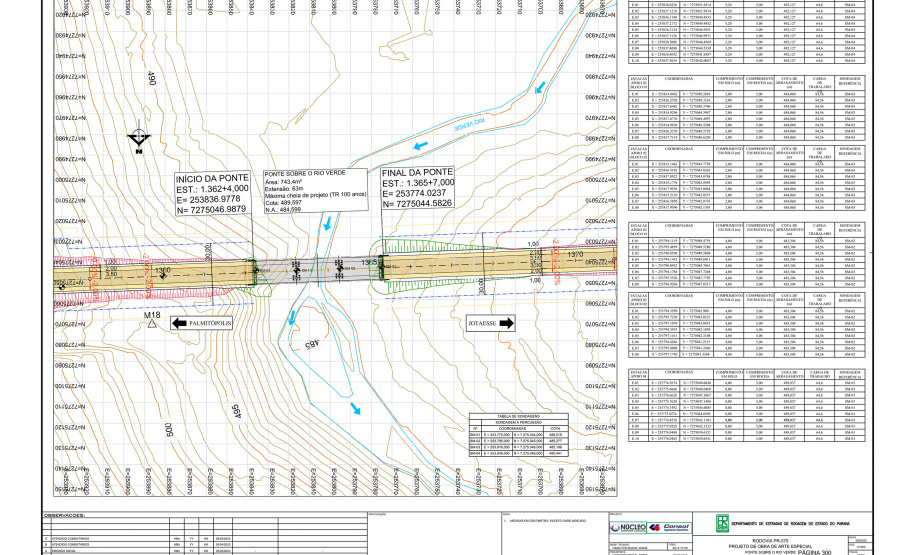Click the COTA column header in the sondagens table
Screen dimensions: 915x555
coord(555,428)
